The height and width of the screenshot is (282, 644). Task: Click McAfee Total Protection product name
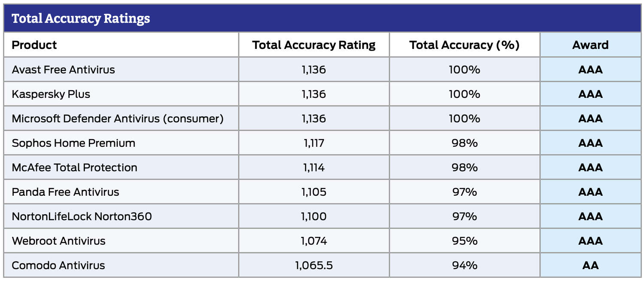click(x=75, y=167)
